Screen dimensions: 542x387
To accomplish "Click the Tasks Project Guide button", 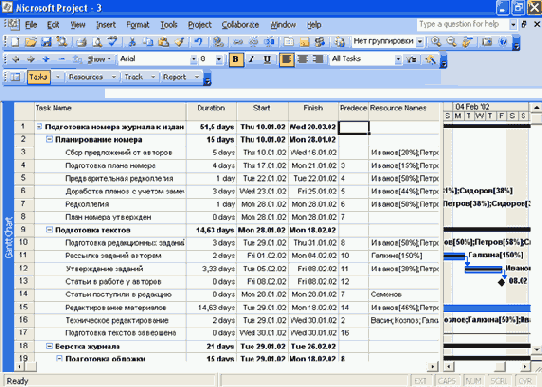I will tap(38, 77).
